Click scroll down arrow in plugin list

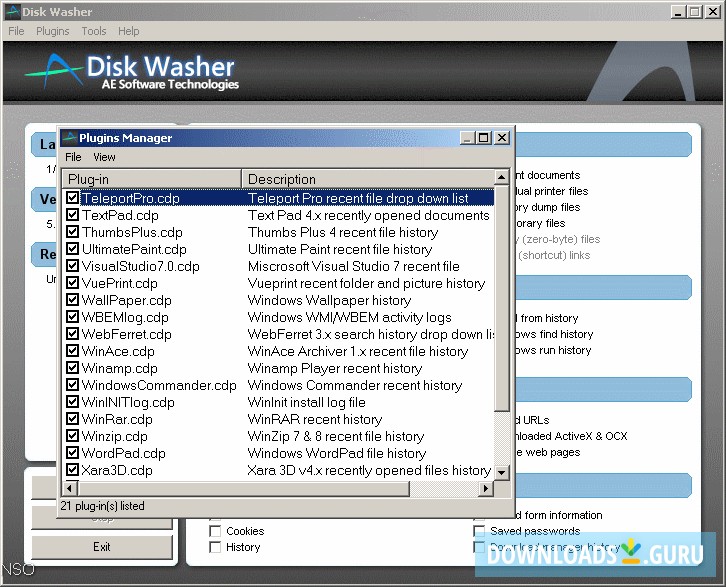point(502,472)
